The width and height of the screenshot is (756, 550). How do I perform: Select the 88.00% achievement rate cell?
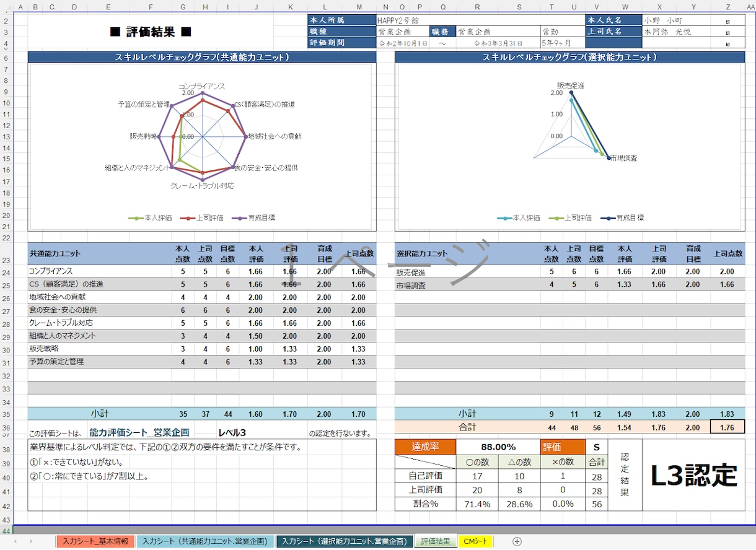point(498,447)
